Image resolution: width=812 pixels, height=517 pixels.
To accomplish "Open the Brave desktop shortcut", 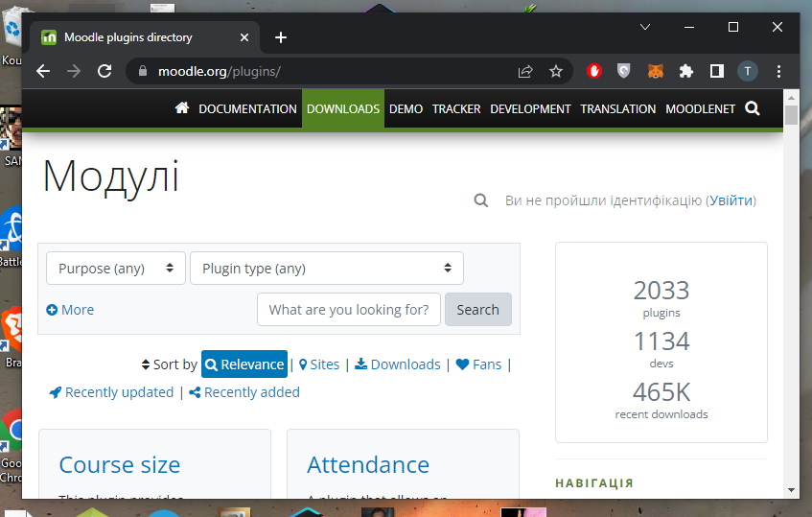I will [x=11, y=337].
